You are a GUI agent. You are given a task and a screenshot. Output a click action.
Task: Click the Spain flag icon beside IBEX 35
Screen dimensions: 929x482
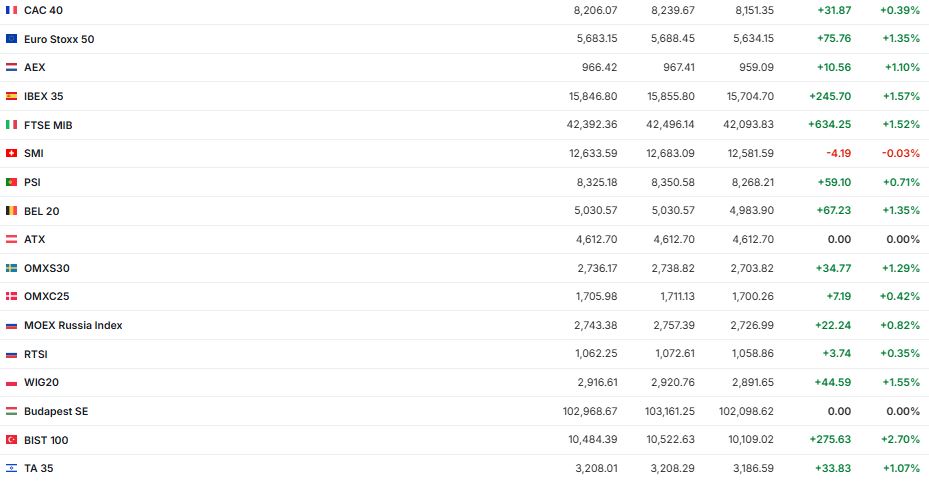(11, 96)
